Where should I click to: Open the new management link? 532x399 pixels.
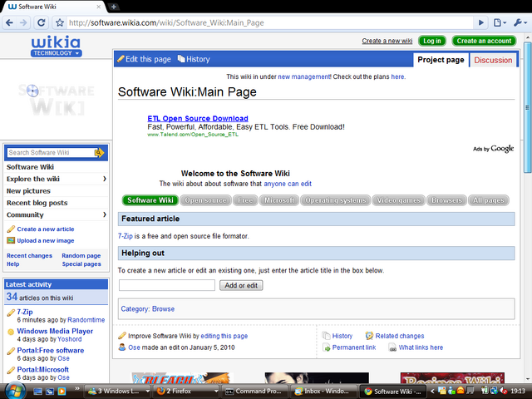click(x=304, y=76)
